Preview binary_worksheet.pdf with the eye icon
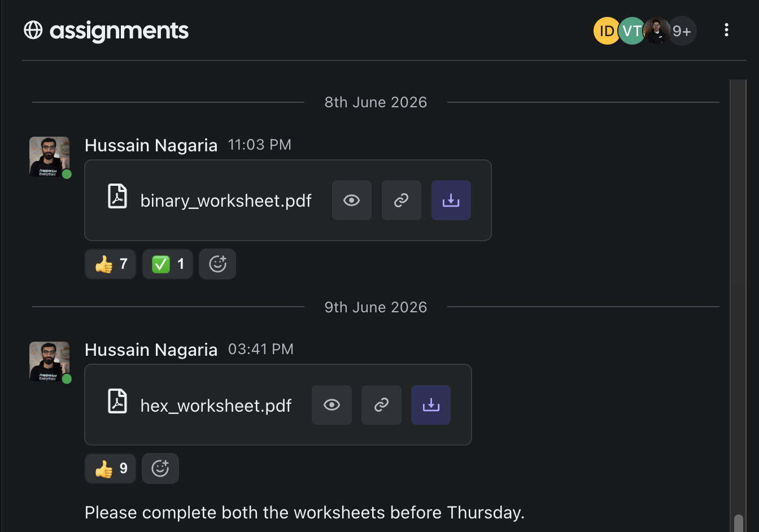 pos(351,200)
